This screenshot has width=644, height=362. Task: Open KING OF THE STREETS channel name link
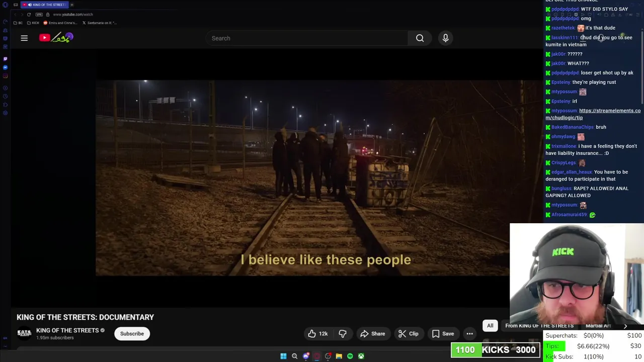point(67,330)
